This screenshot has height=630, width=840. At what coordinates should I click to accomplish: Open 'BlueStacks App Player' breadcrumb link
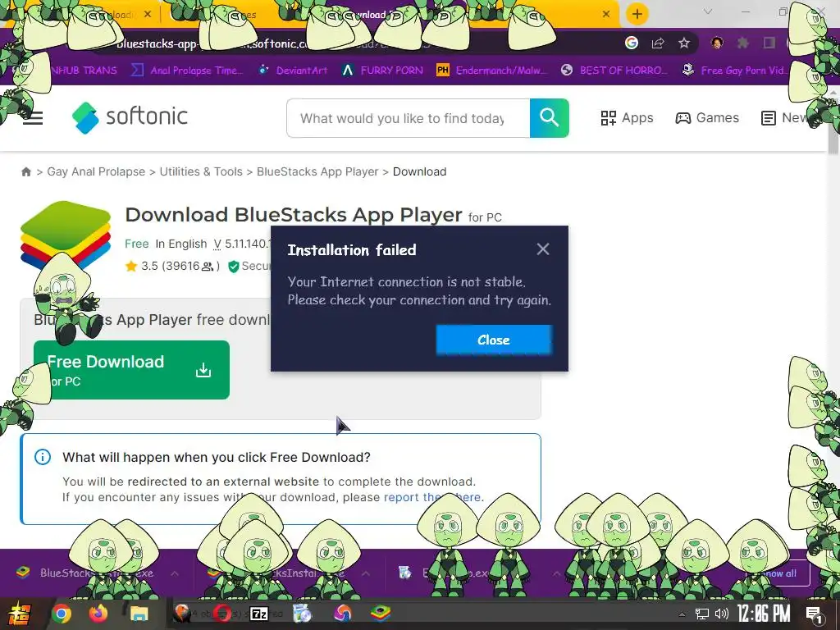click(317, 171)
